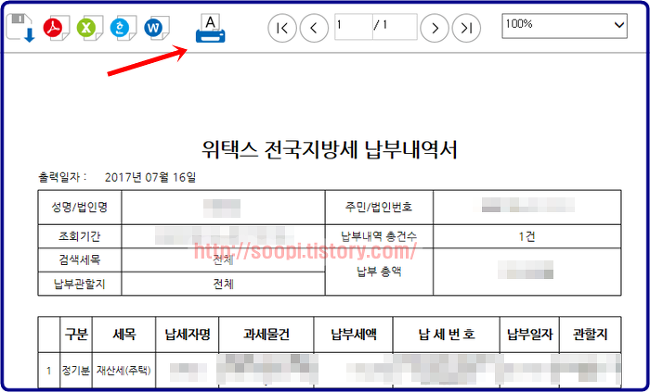Click the 조회기간 label cell
Screen dimensions: 650x392
point(80,237)
